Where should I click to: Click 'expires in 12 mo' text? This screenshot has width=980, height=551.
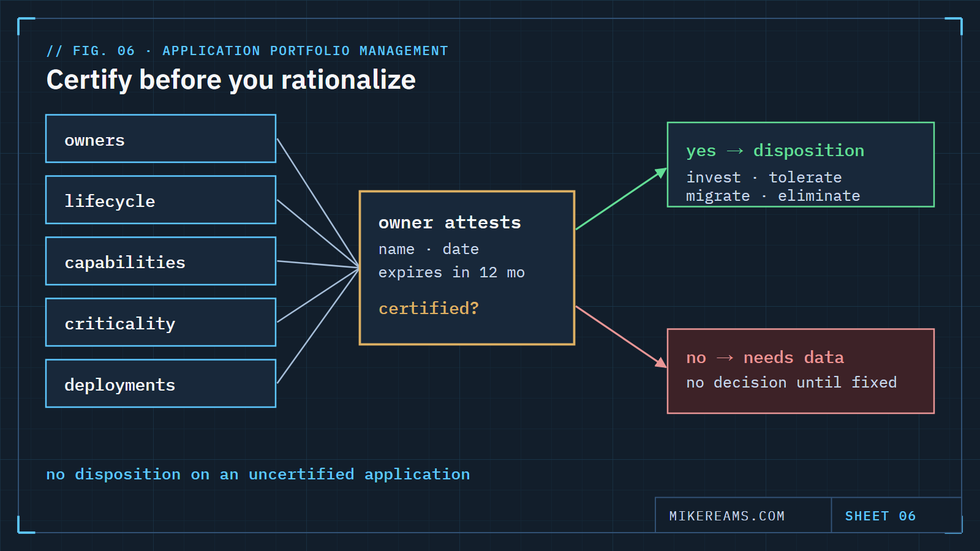coord(451,272)
